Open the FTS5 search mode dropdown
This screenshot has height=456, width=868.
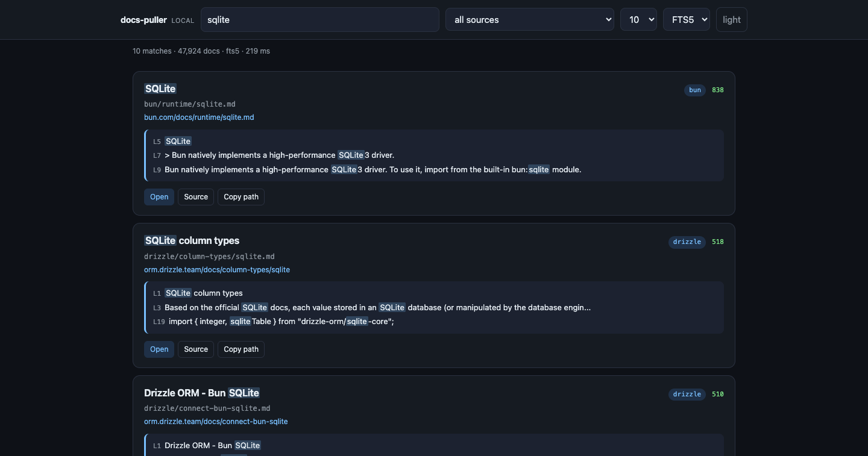pos(687,19)
